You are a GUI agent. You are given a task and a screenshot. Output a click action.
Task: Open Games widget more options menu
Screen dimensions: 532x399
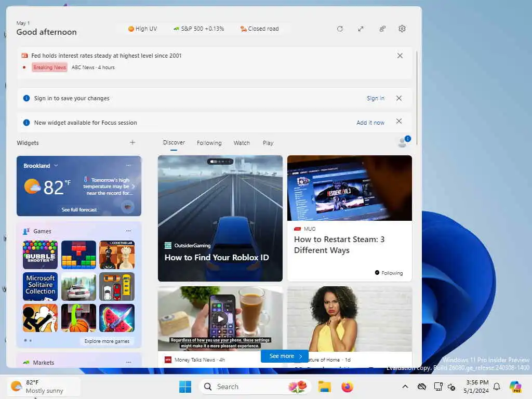pyautogui.click(x=129, y=231)
